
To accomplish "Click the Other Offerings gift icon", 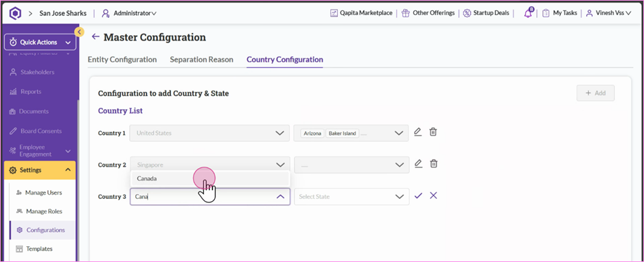I will click(x=406, y=13).
